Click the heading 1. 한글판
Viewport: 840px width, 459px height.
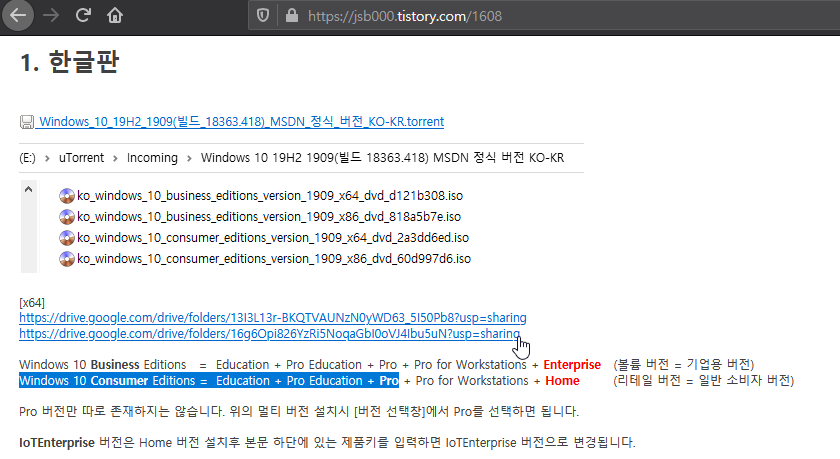(x=69, y=62)
